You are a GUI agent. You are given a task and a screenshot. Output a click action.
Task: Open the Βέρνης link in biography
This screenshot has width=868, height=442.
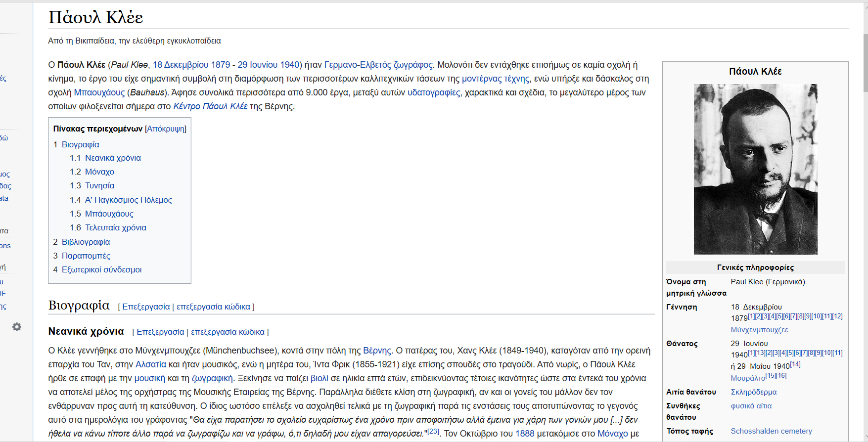coord(377,351)
